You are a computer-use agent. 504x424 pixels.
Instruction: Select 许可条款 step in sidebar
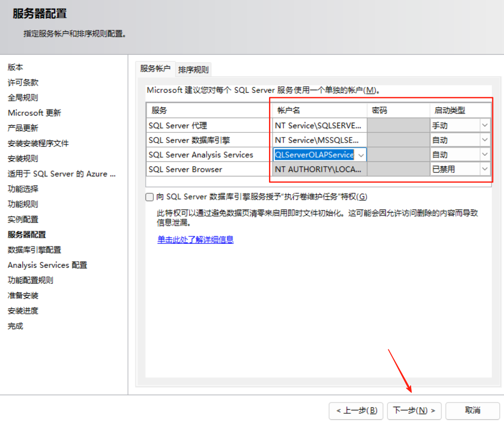(23, 83)
